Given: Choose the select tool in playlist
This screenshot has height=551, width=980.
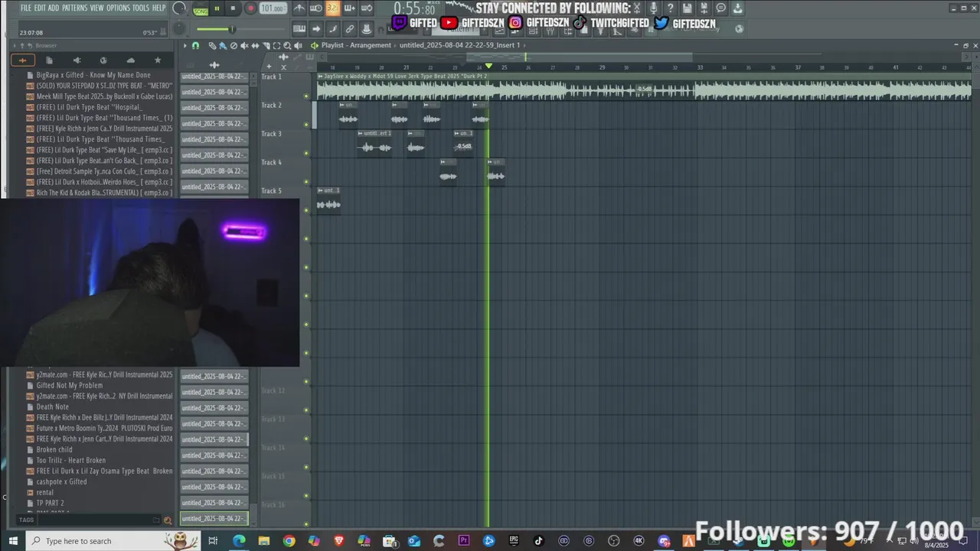Looking at the screenshot, I should (276, 45).
